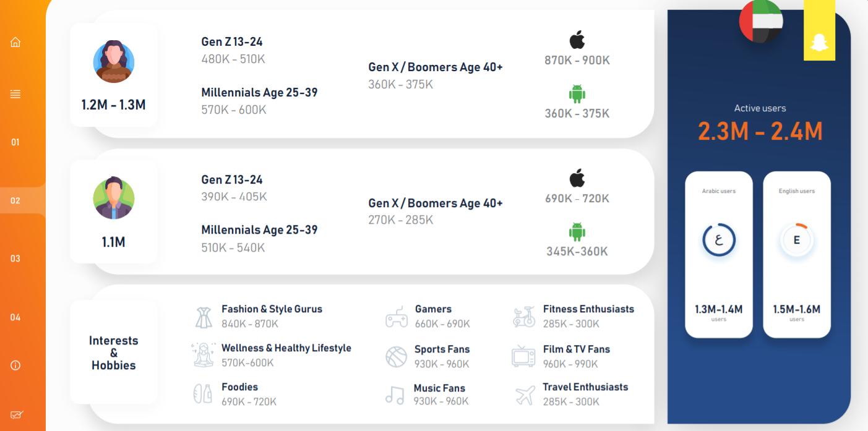Click the Apple icon in female card
This screenshot has width=868, height=431.
point(577,40)
